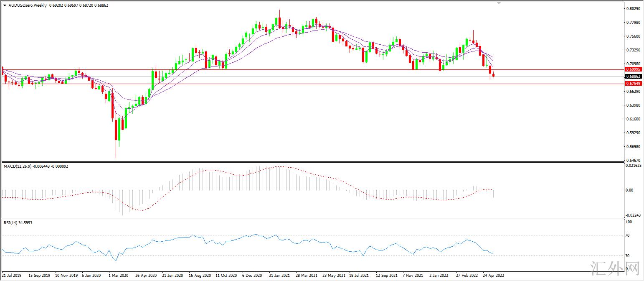Click the MACD 0.00 zero level label
Screen dimensions: 644x281
tap(629, 190)
